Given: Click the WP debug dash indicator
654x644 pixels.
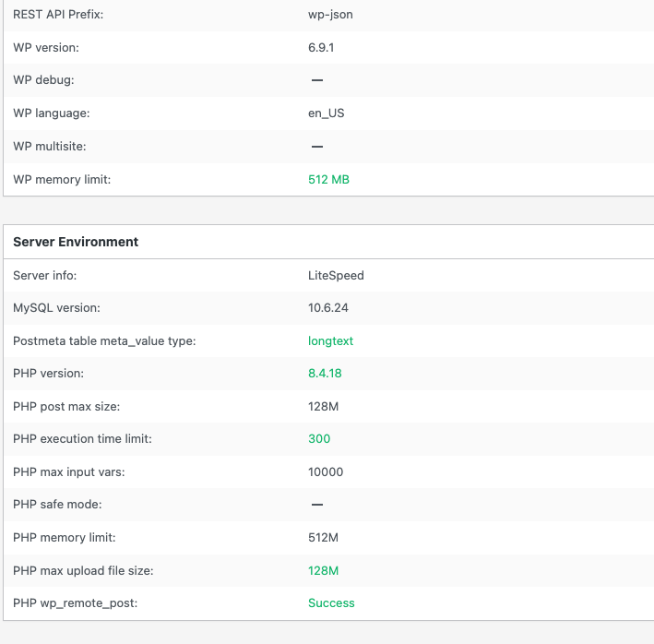Looking at the screenshot, I should click(316, 80).
